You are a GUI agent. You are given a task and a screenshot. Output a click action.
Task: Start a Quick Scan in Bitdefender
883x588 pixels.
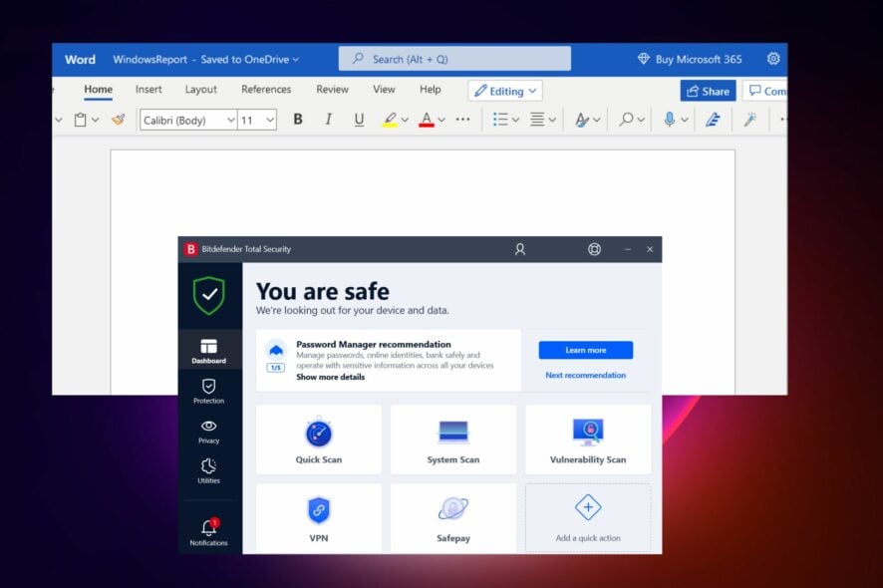319,440
